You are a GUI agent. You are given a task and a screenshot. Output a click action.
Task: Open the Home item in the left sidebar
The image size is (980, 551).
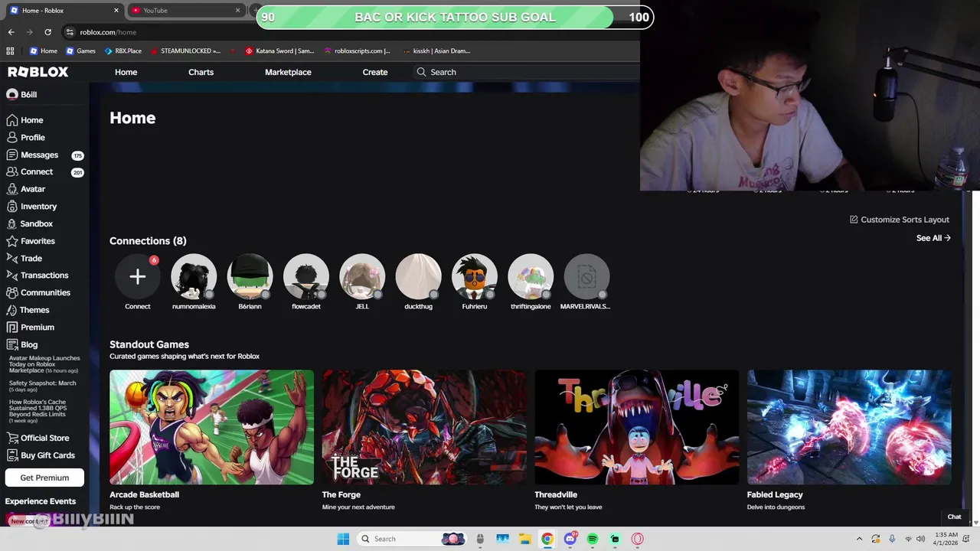[x=24, y=120]
